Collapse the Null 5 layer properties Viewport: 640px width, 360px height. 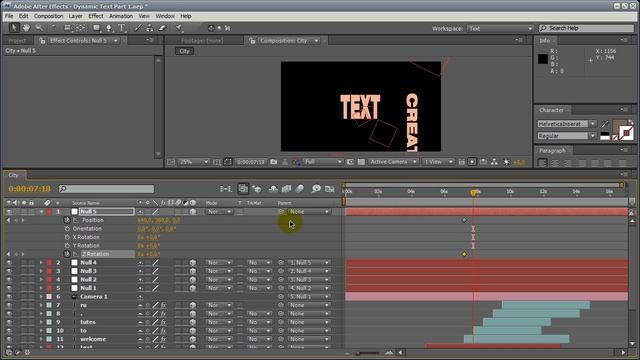[x=41, y=212]
